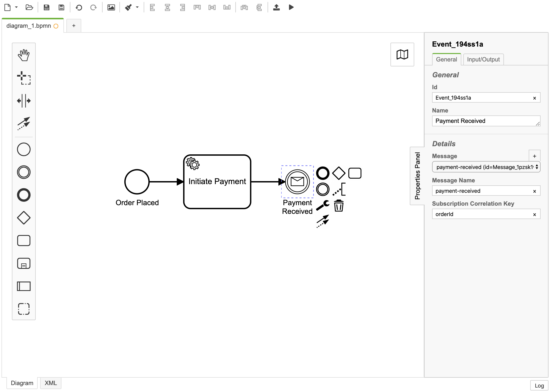
Task: Open the Message select dropdown
Action: click(x=486, y=167)
